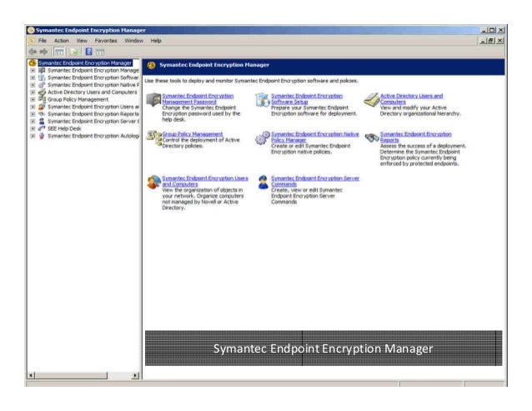Expand the Group Policy Management tree node

point(33,100)
